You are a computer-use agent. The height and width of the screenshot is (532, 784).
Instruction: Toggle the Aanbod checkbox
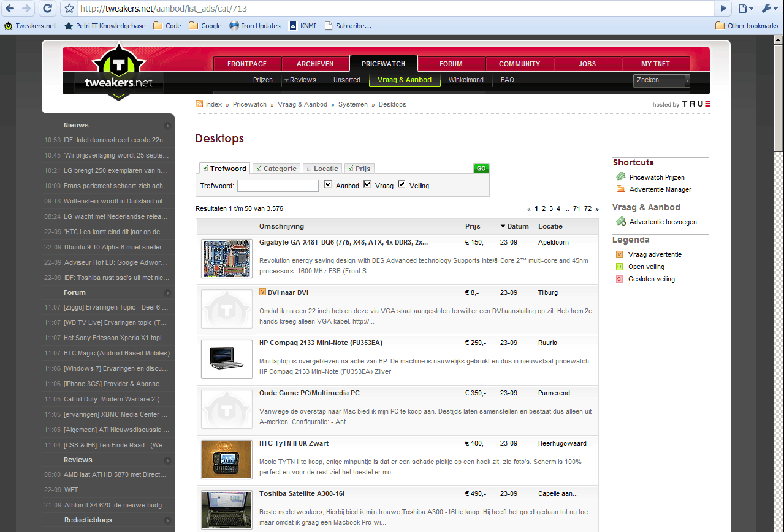coord(328,184)
